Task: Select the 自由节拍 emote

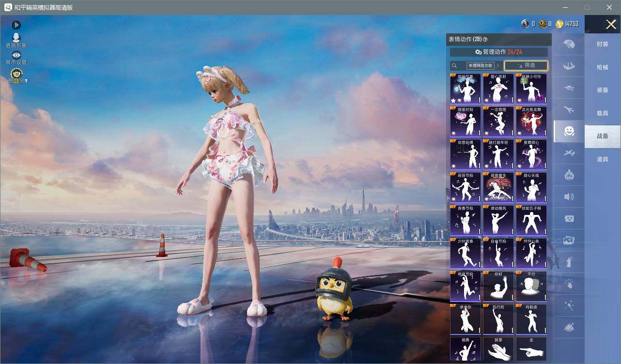Action: coord(498,253)
